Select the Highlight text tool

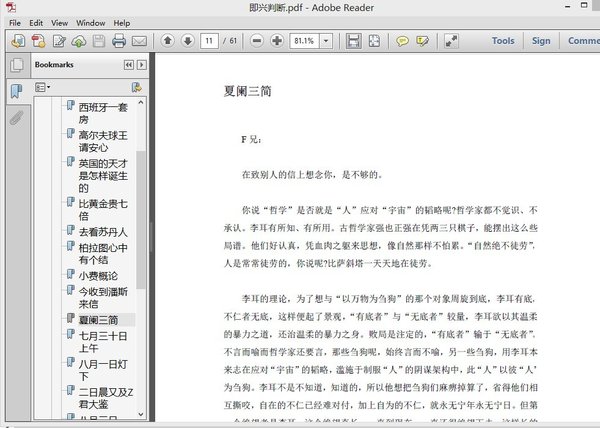(422, 41)
